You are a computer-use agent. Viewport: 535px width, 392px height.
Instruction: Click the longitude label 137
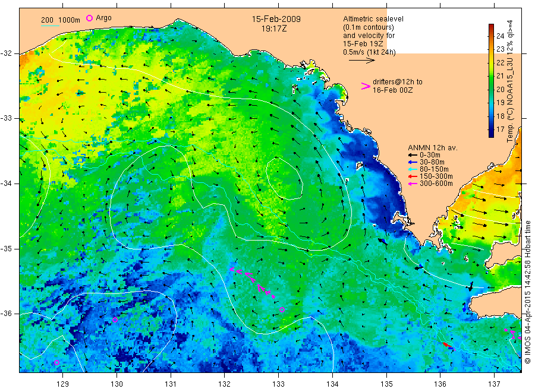tap(494, 384)
